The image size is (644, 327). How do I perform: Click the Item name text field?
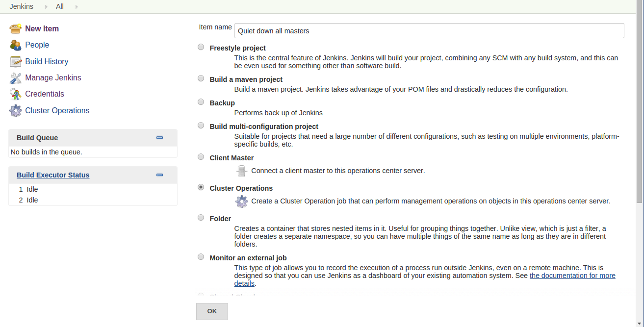click(x=429, y=30)
